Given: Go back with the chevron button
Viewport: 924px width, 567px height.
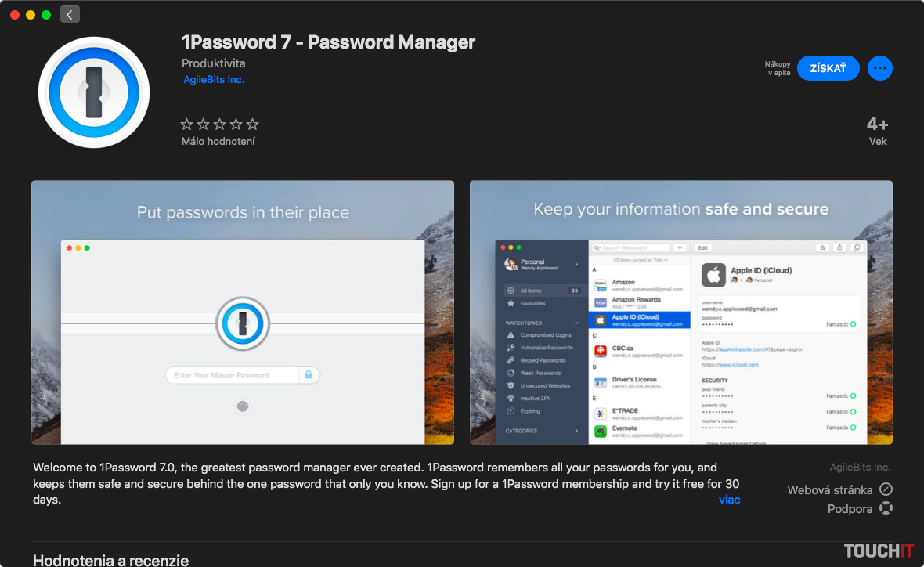Looking at the screenshot, I should [x=70, y=14].
